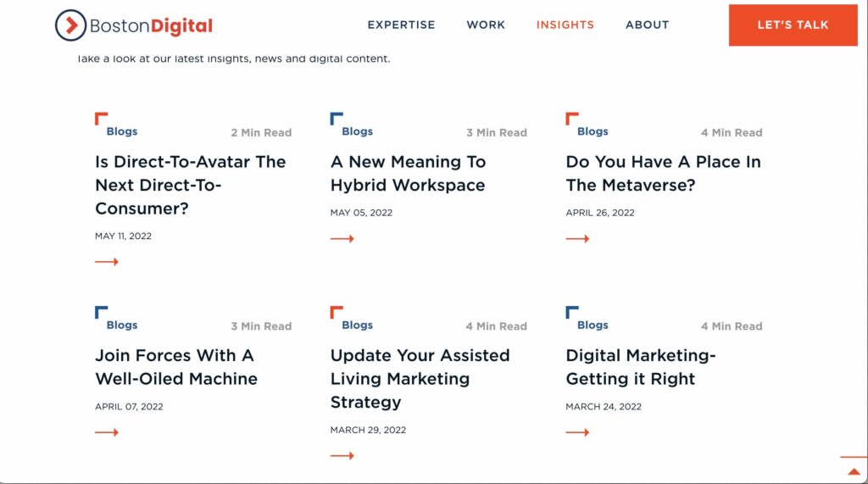The width and height of the screenshot is (868, 484).
Task: Click arrow under Direct-To-Avatar article
Action: pos(106,262)
